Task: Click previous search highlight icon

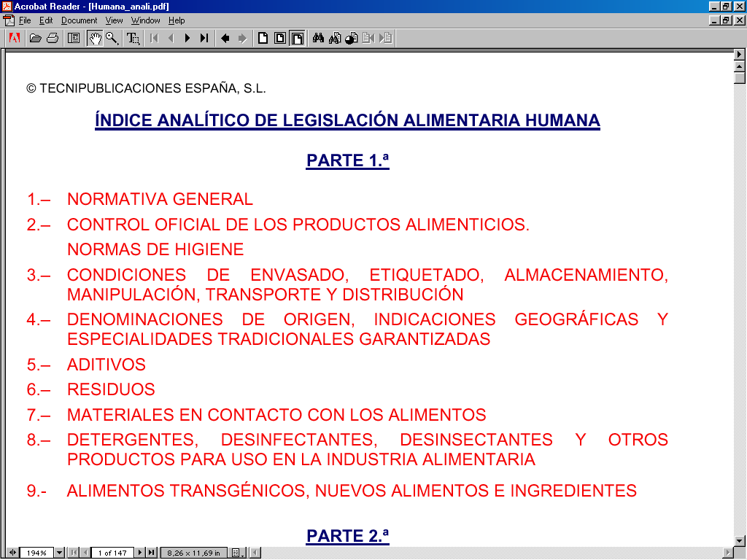Action: pos(368,38)
